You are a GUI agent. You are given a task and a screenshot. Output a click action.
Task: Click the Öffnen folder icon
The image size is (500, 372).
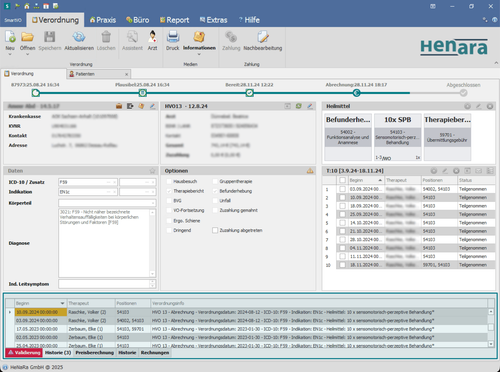[27, 37]
